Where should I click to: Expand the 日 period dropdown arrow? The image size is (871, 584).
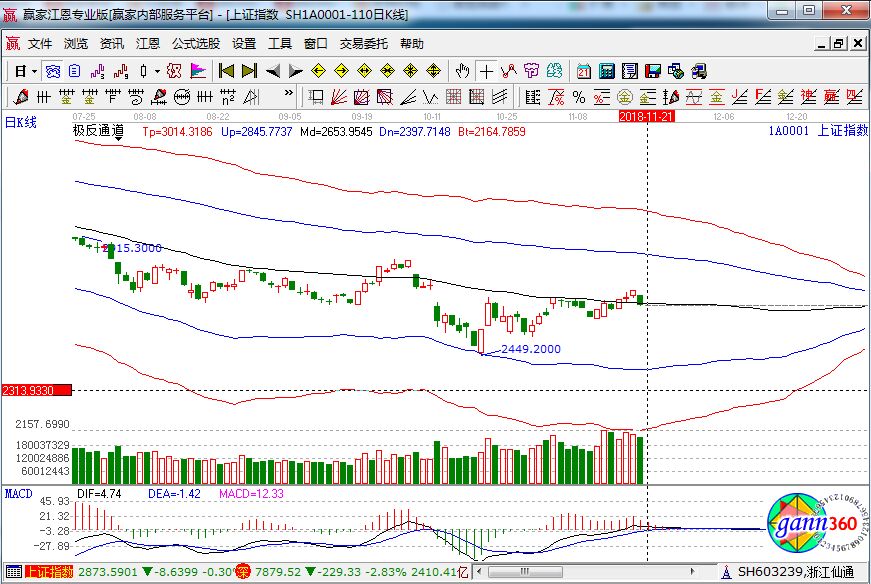coord(34,72)
